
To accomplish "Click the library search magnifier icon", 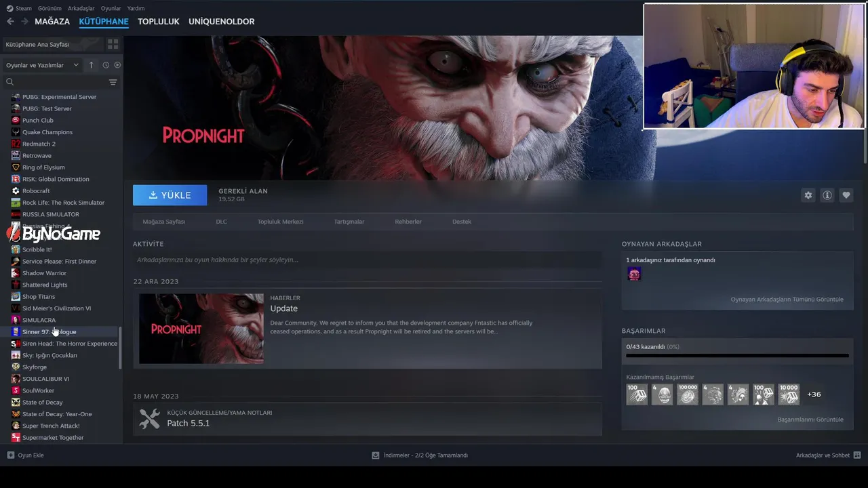I will [9, 82].
